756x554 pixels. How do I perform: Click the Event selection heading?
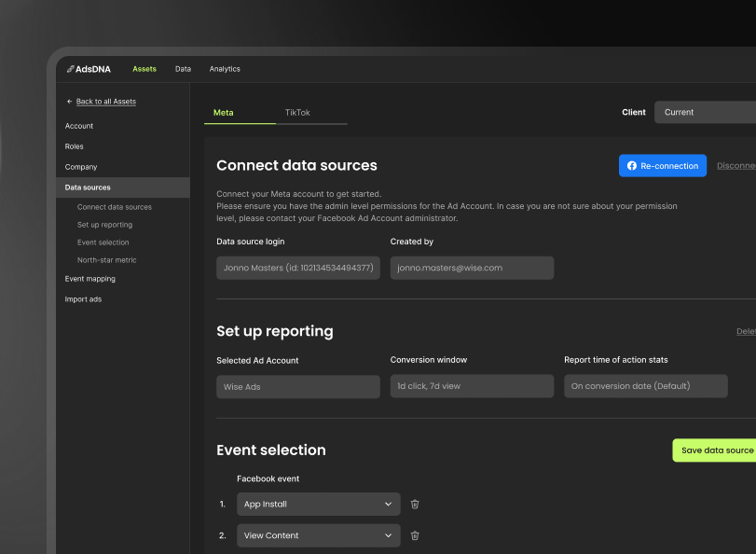[x=271, y=450]
